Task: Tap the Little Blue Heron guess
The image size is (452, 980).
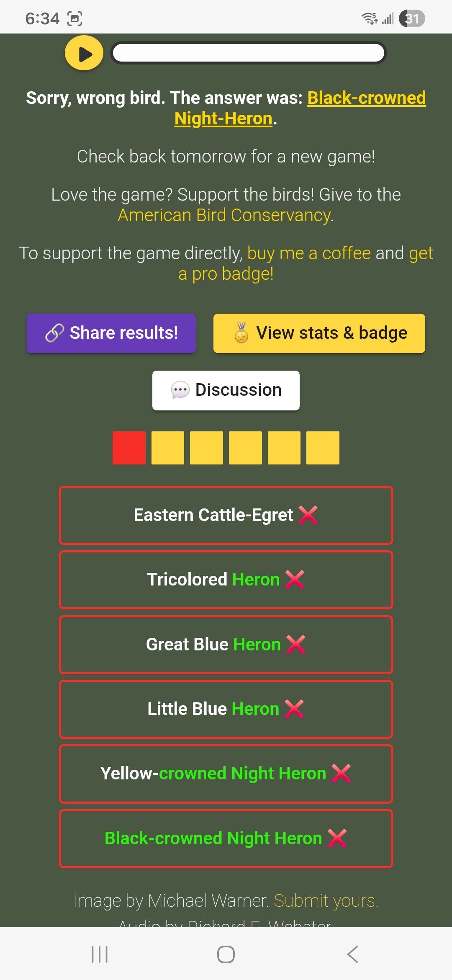Action: [x=226, y=709]
